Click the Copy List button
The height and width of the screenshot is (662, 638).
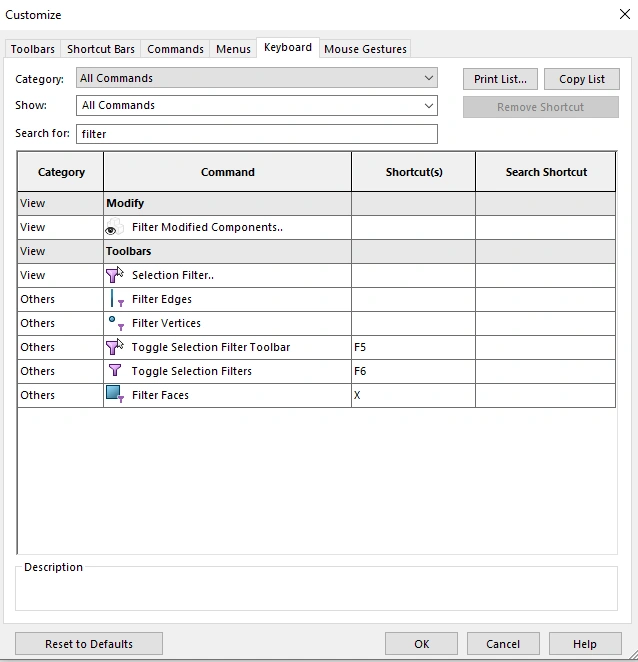pos(581,79)
